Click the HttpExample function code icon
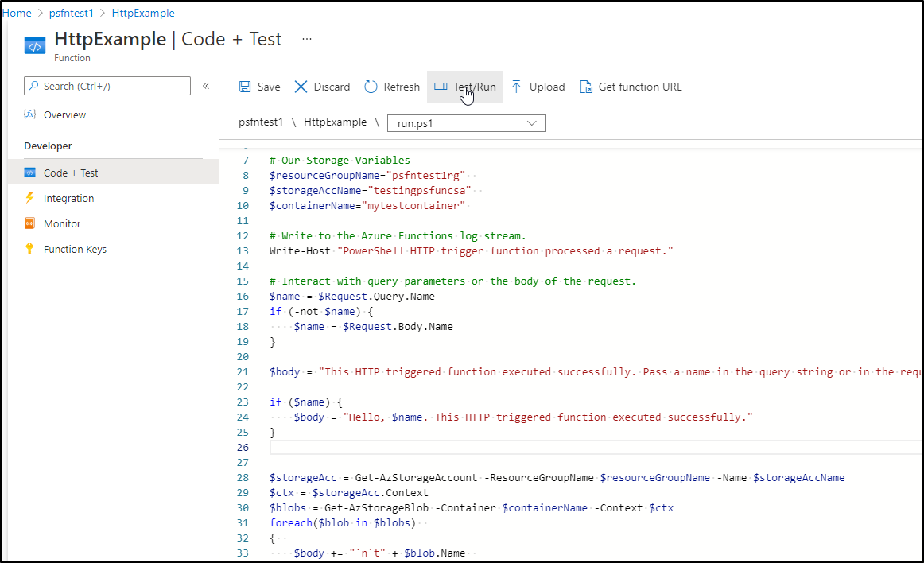Image resolution: width=924 pixels, height=563 pixels. click(35, 45)
